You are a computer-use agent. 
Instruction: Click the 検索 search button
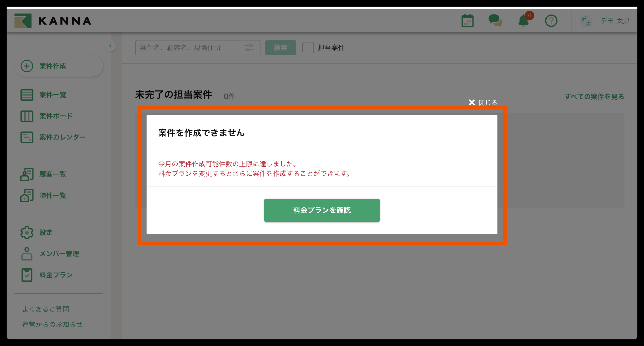[x=280, y=47]
